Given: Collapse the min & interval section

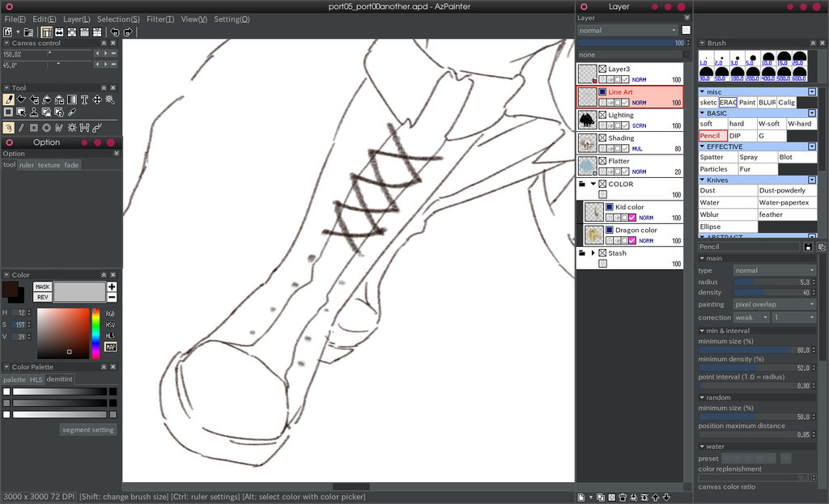Looking at the screenshot, I should click(702, 331).
